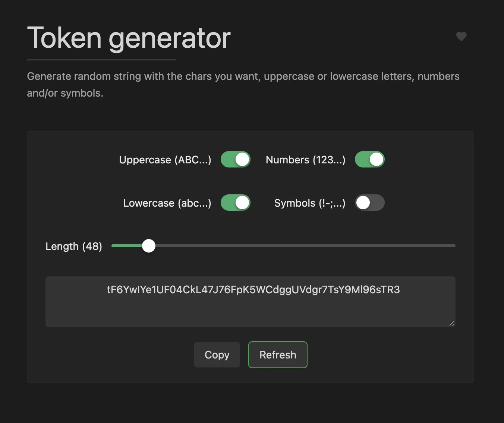This screenshot has height=423, width=504.
Task: Click Refresh to generate a new token
Action: click(278, 355)
